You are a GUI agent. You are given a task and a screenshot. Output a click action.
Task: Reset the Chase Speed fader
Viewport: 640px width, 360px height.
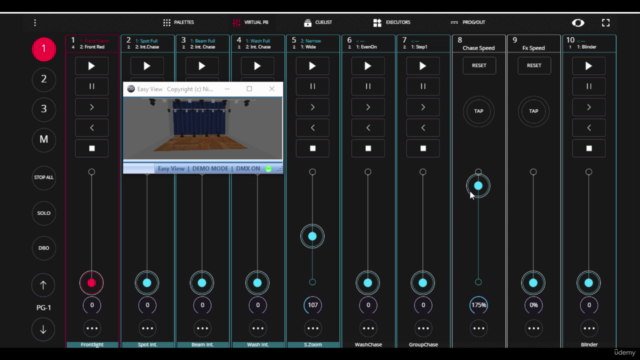point(479,66)
